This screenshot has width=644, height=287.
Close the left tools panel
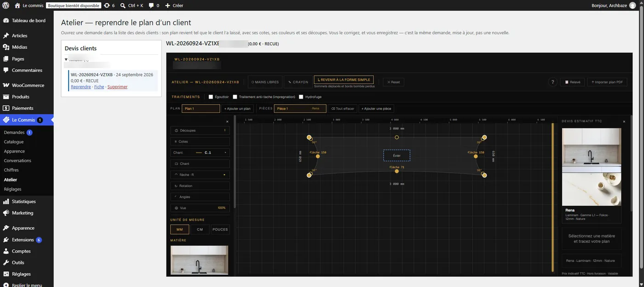click(227, 121)
